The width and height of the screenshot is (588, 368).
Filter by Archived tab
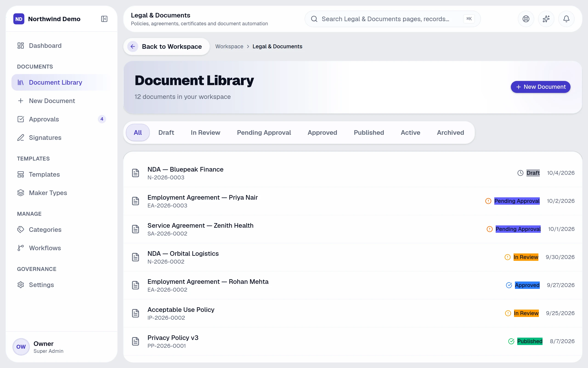[x=450, y=133]
